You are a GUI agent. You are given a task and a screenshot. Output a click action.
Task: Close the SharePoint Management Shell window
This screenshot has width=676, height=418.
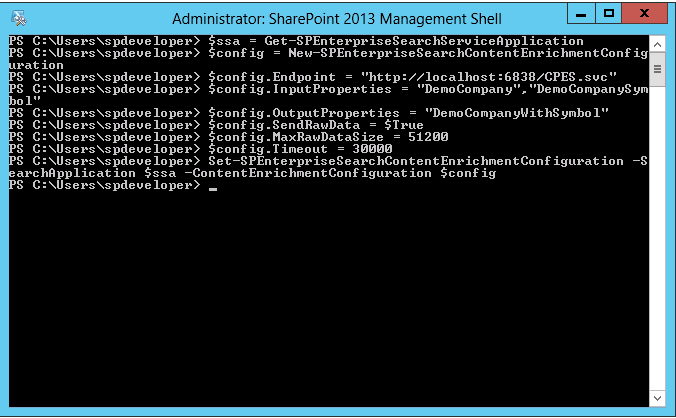[646, 14]
